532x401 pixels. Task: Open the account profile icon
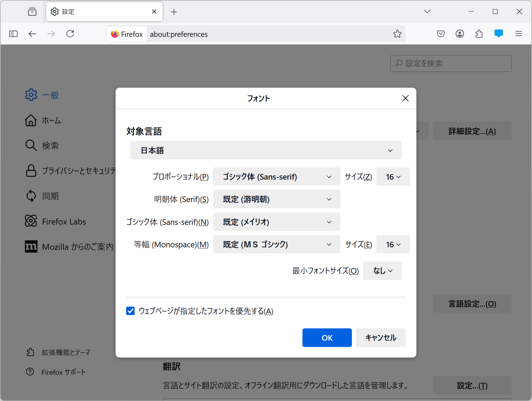tap(459, 34)
